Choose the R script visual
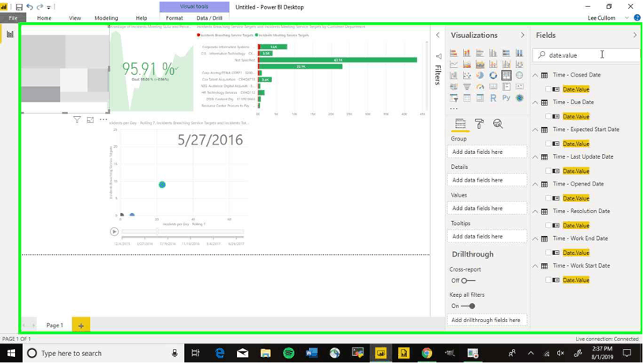644x364 pixels. point(493,98)
